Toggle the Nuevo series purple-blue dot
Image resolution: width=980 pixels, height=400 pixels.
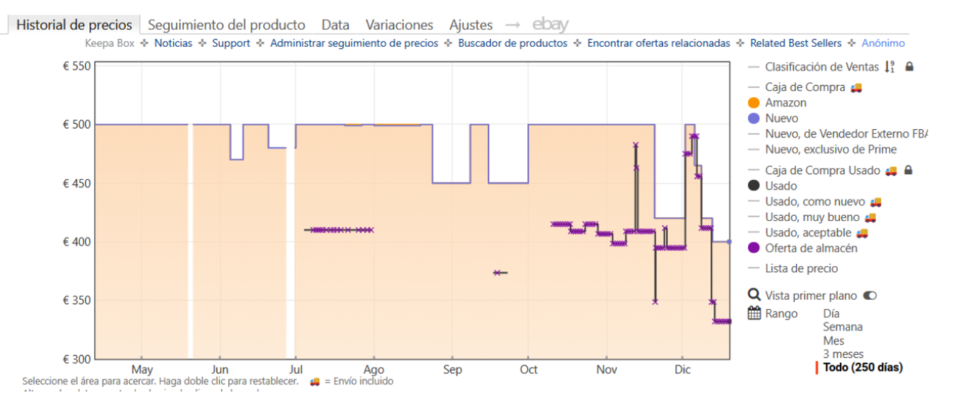(x=754, y=118)
